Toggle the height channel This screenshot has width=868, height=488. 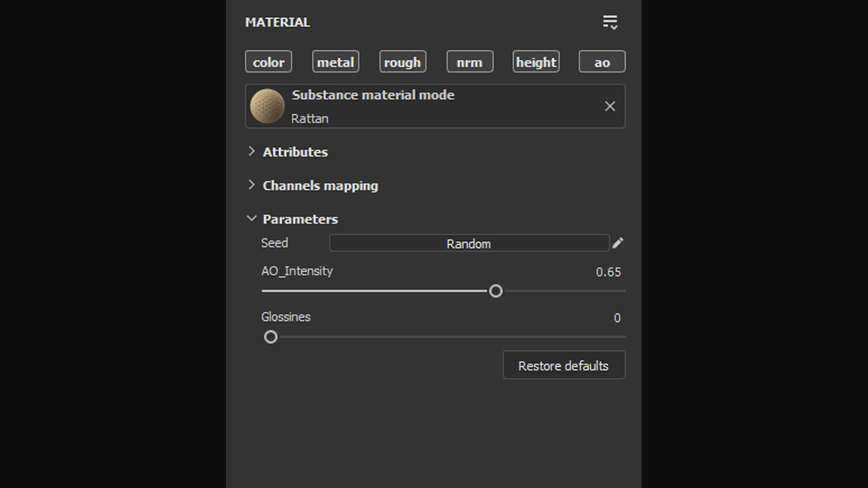point(536,62)
